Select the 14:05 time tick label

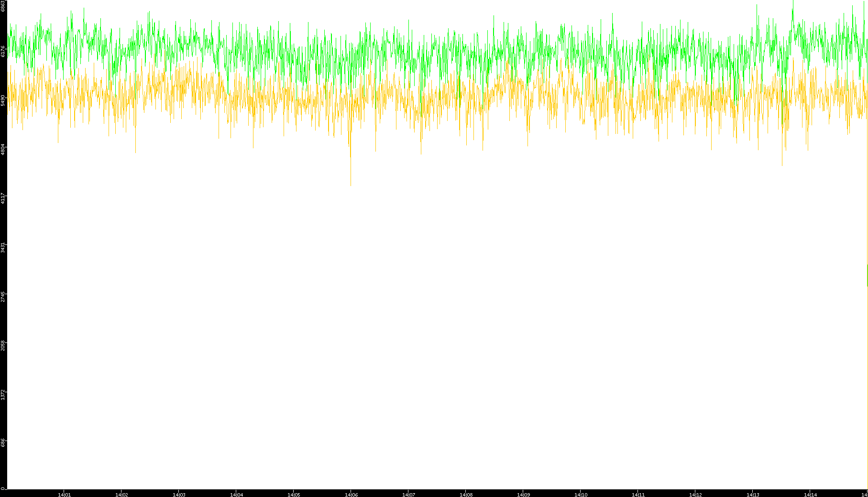[x=294, y=495]
